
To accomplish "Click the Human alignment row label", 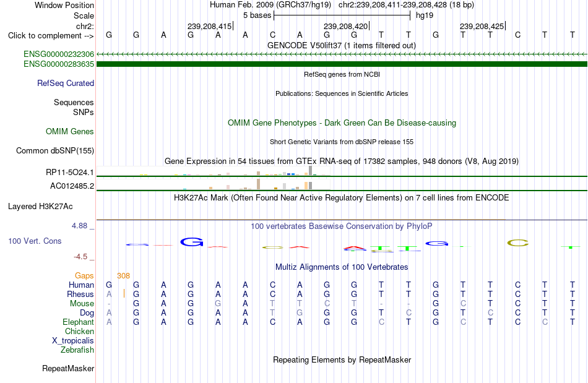I will pos(81,285).
